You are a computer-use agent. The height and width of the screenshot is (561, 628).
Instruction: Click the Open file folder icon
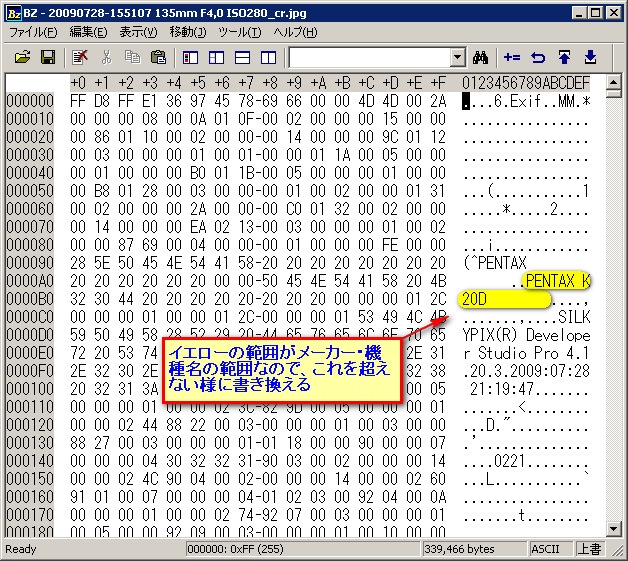tap(22, 58)
